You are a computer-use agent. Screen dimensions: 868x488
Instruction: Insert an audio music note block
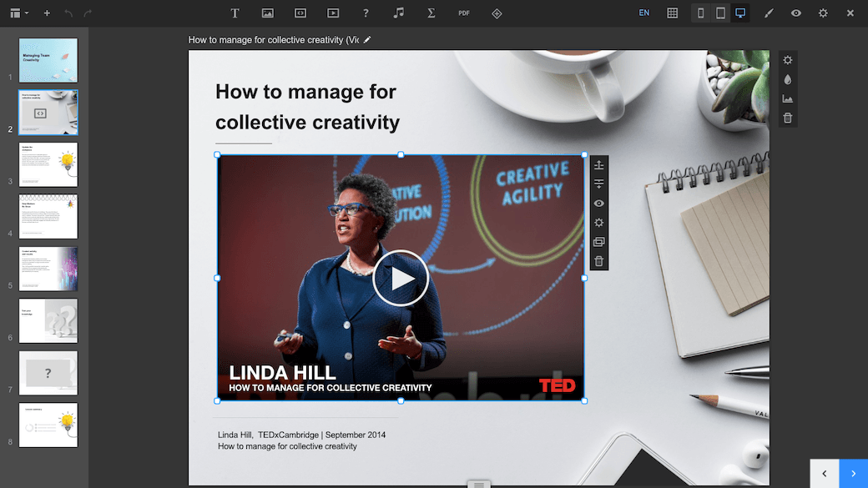[398, 13]
